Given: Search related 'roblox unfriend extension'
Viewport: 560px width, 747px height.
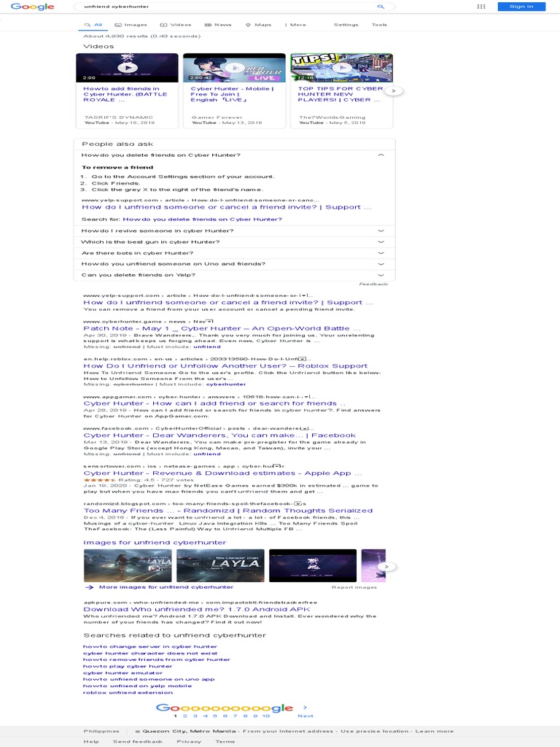Looking at the screenshot, I should (128, 693).
